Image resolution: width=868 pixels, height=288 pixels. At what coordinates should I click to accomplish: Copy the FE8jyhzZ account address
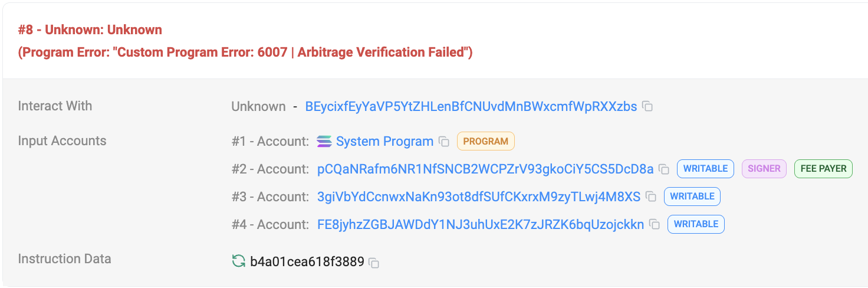[655, 224]
